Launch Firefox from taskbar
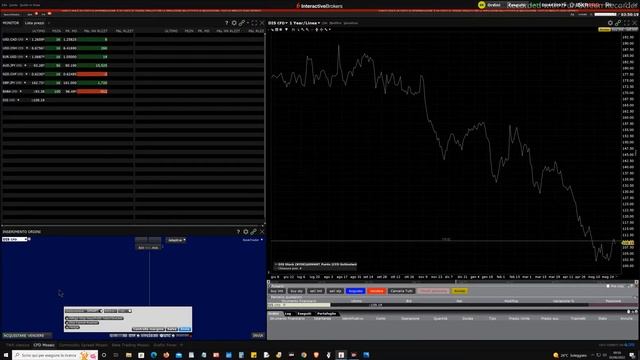Image resolution: width=640 pixels, height=360 pixels. coord(166,355)
